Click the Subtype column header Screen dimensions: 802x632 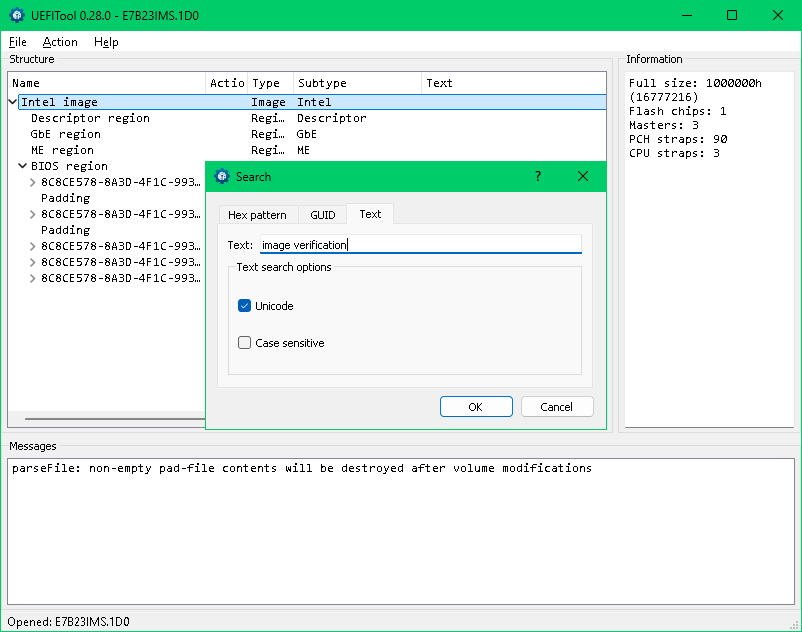pyautogui.click(x=357, y=83)
